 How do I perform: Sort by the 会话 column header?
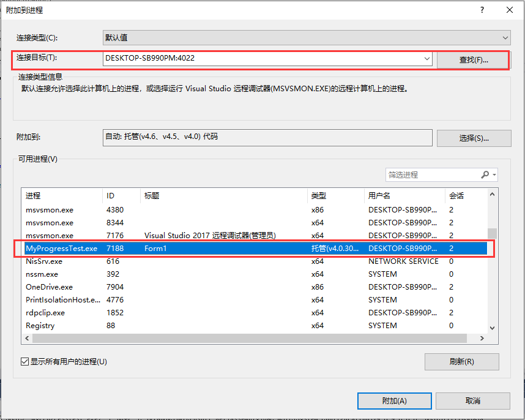(x=466, y=195)
